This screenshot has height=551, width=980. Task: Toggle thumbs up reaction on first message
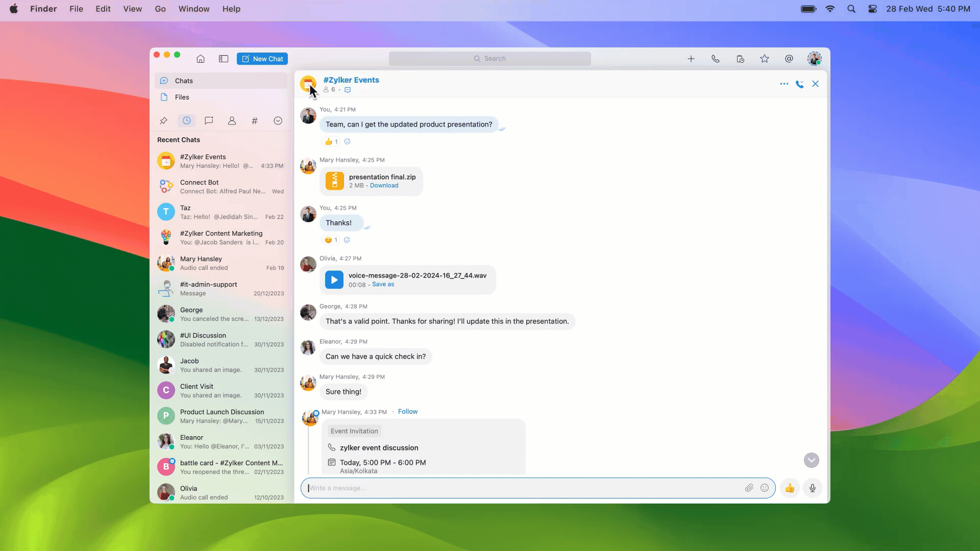(x=331, y=142)
